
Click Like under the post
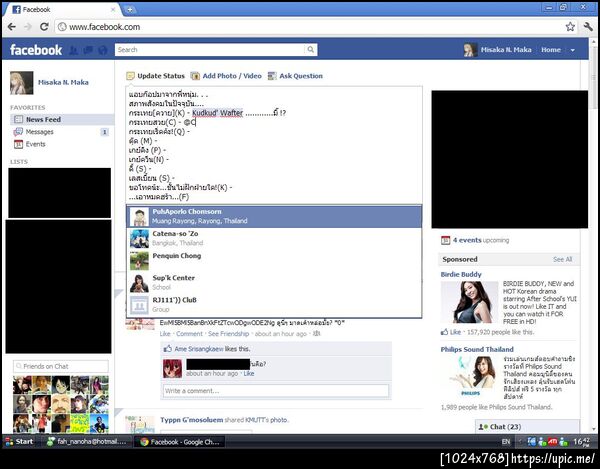(165, 334)
